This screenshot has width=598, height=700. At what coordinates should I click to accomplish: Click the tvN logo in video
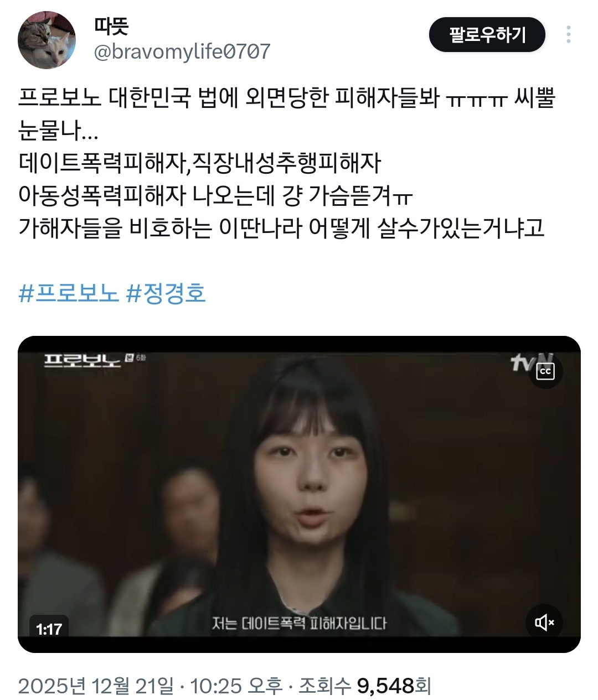point(525,362)
